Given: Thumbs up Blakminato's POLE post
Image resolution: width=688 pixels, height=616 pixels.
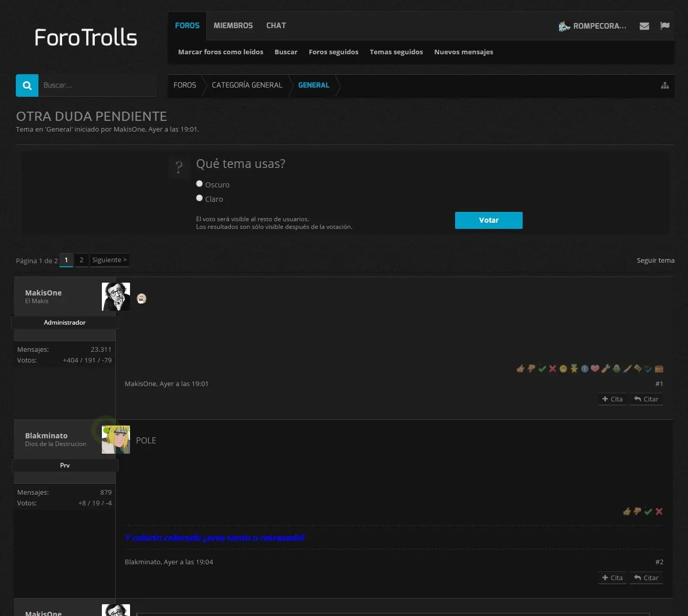Looking at the screenshot, I should click(x=627, y=511).
